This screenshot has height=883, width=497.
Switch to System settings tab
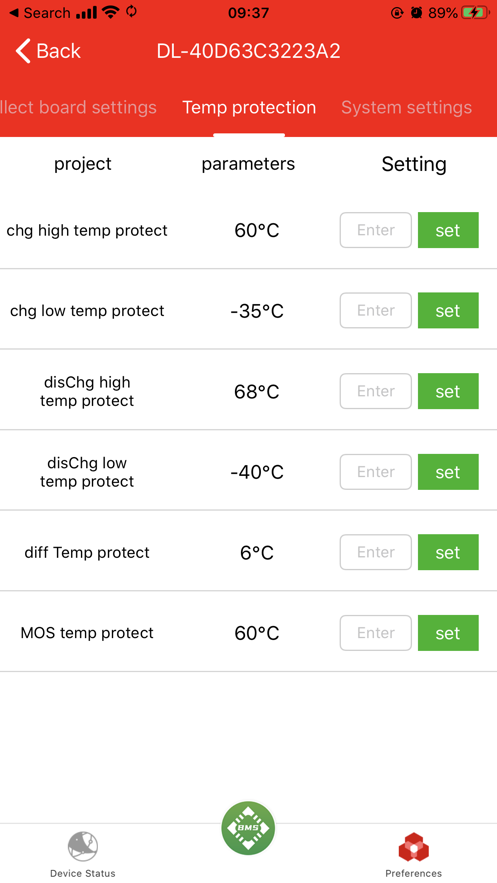tap(406, 108)
